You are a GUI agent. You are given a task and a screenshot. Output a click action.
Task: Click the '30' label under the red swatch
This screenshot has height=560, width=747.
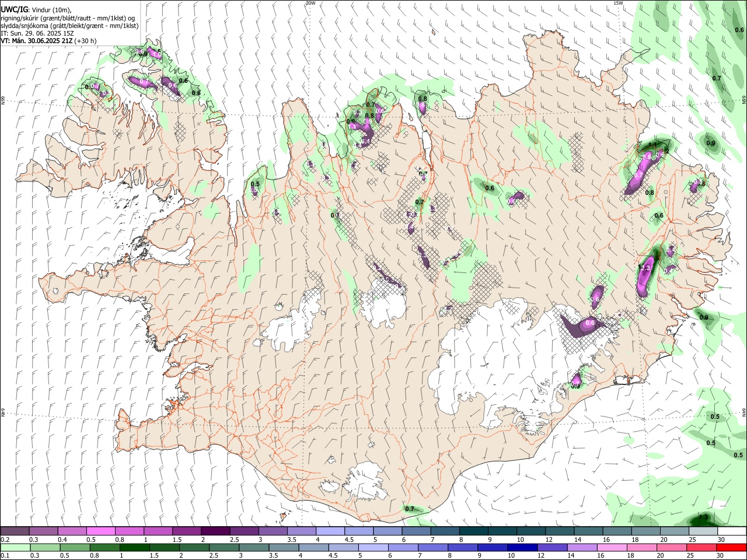721,556
